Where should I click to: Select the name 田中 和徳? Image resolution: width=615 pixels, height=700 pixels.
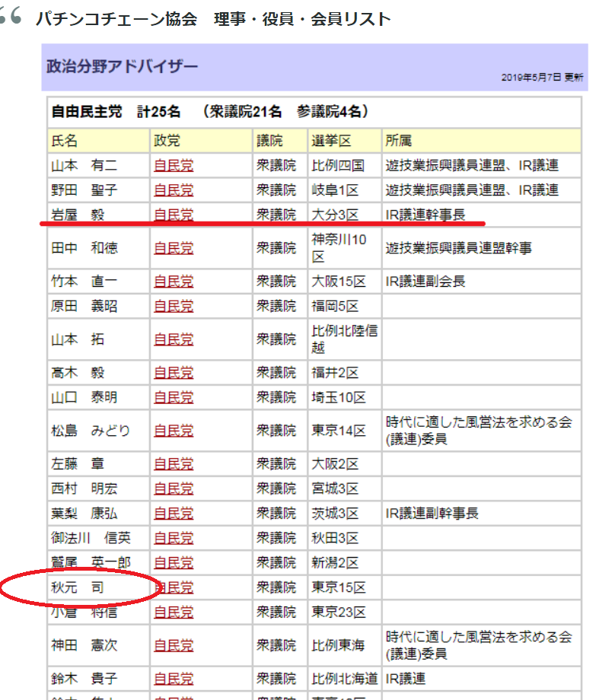point(84,248)
